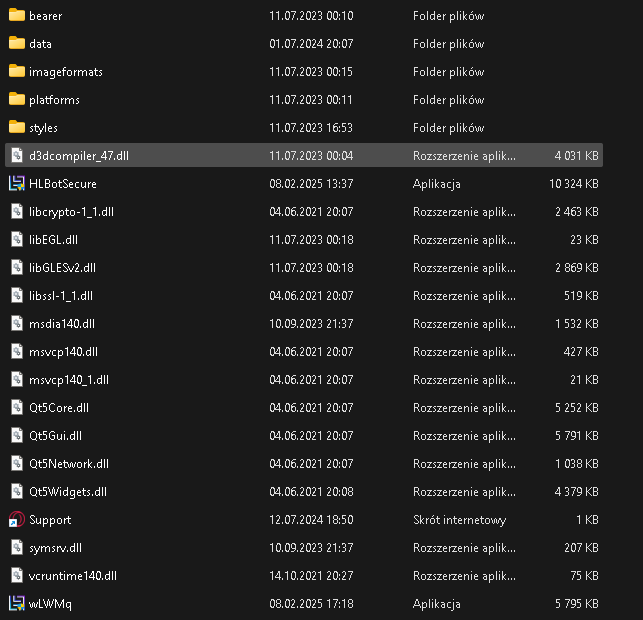The width and height of the screenshot is (643, 620).
Task: Click the wLWMq application icon
Action: tap(16, 604)
